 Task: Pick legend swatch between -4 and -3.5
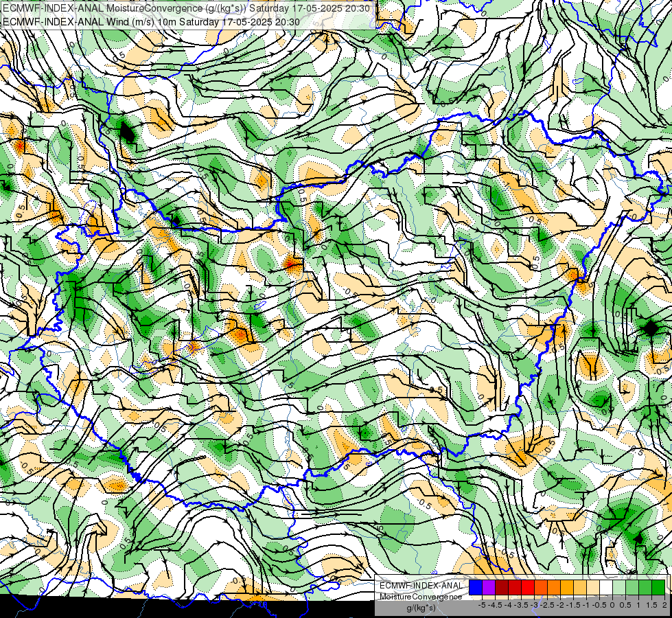[515, 587]
